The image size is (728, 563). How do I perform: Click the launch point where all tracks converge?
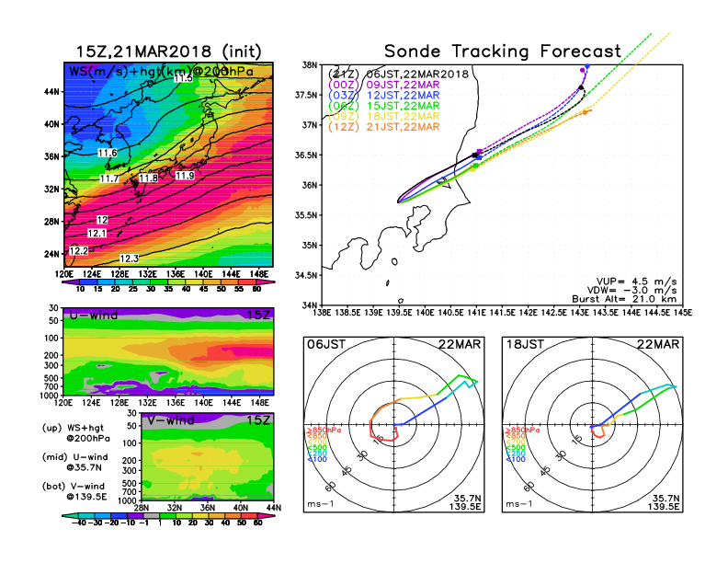coord(398,201)
